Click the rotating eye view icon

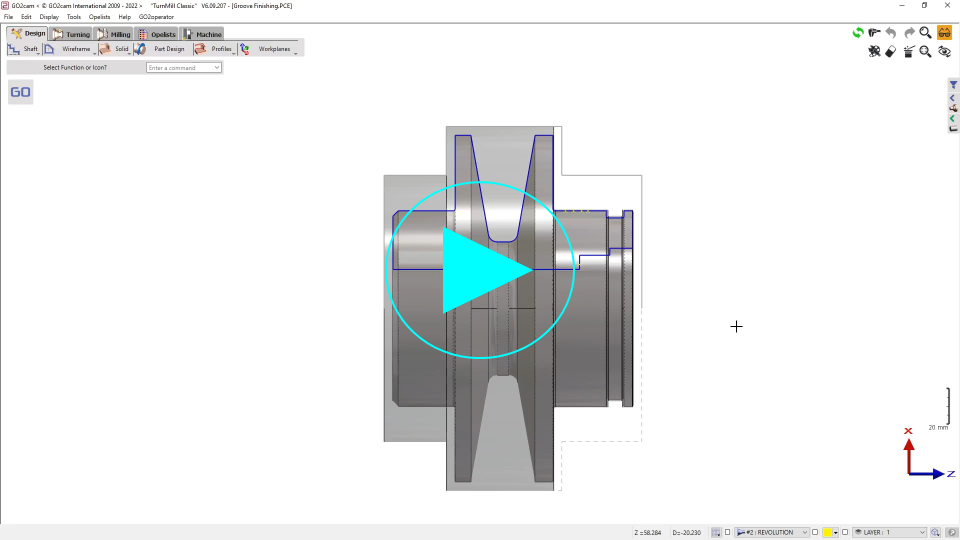pyautogui.click(x=944, y=52)
